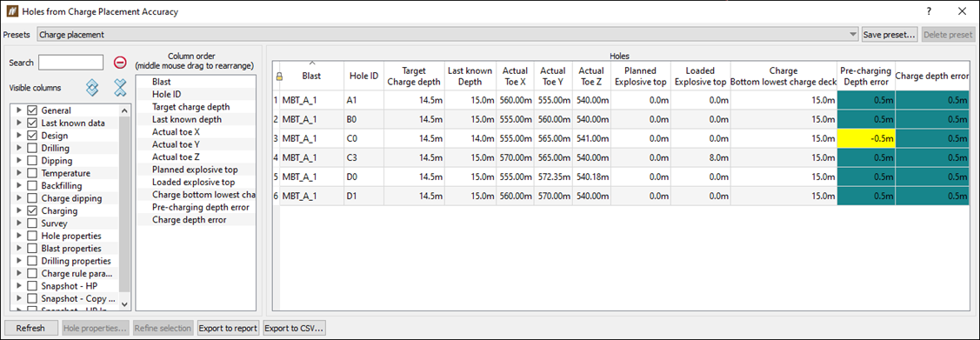Click the Charge depth error column header

click(x=932, y=76)
